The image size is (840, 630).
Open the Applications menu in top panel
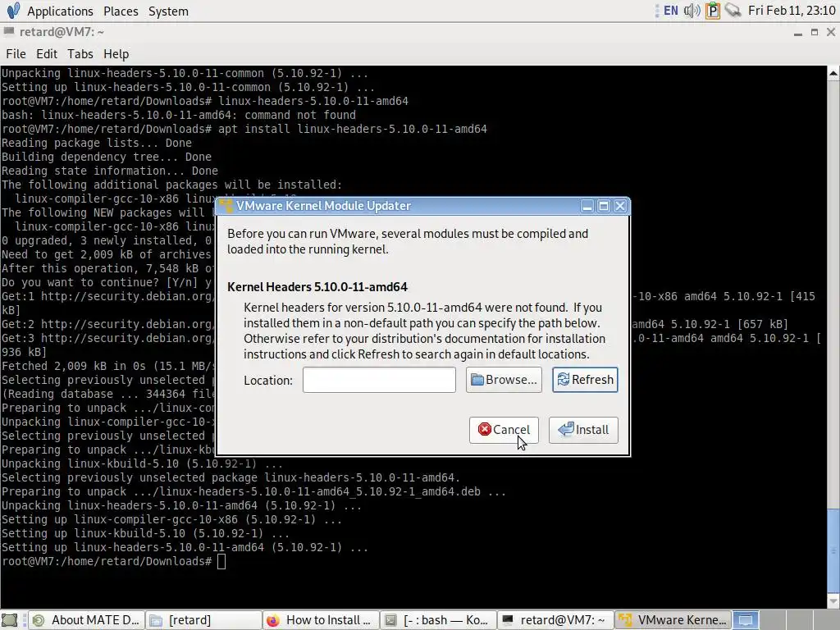(60, 11)
